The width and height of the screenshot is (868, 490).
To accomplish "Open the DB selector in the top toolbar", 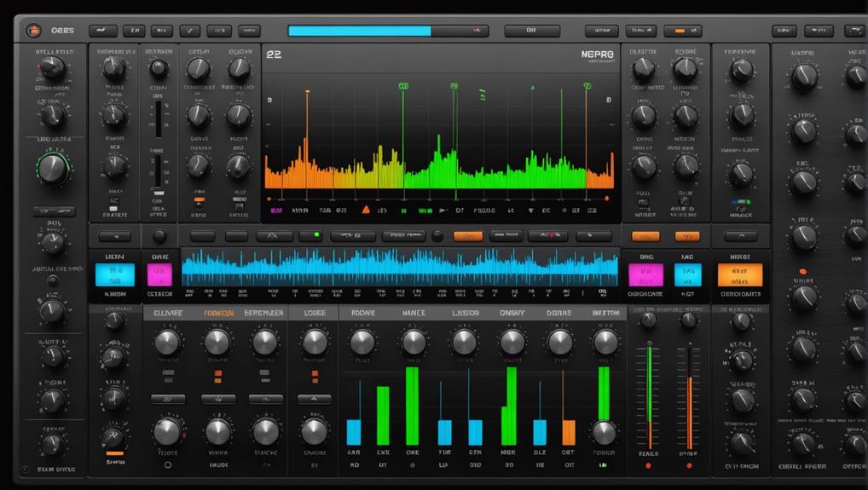I will tap(532, 31).
